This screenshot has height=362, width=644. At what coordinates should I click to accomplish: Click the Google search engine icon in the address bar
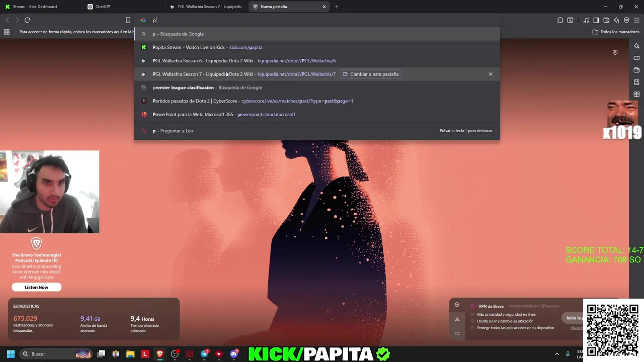pos(143,20)
